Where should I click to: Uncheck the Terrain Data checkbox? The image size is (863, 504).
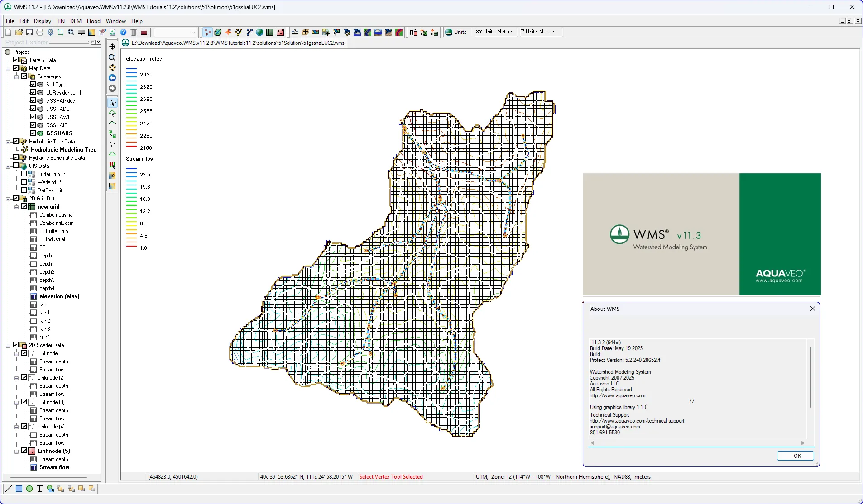click(x=16, y=60)
